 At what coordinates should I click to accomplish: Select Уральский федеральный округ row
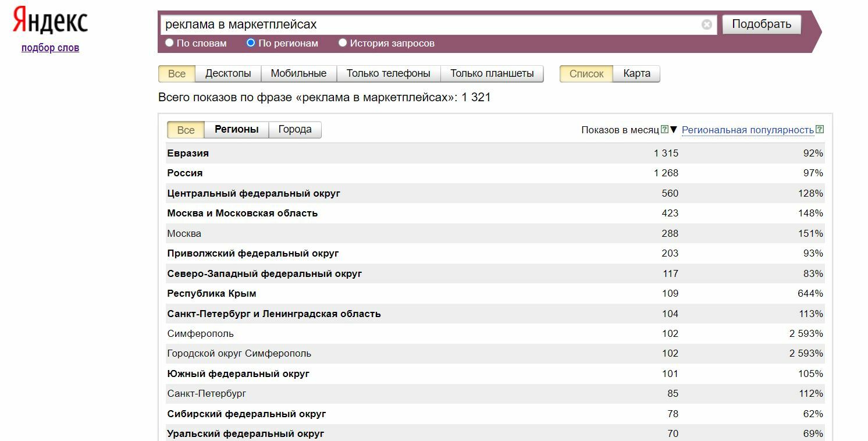495,433
